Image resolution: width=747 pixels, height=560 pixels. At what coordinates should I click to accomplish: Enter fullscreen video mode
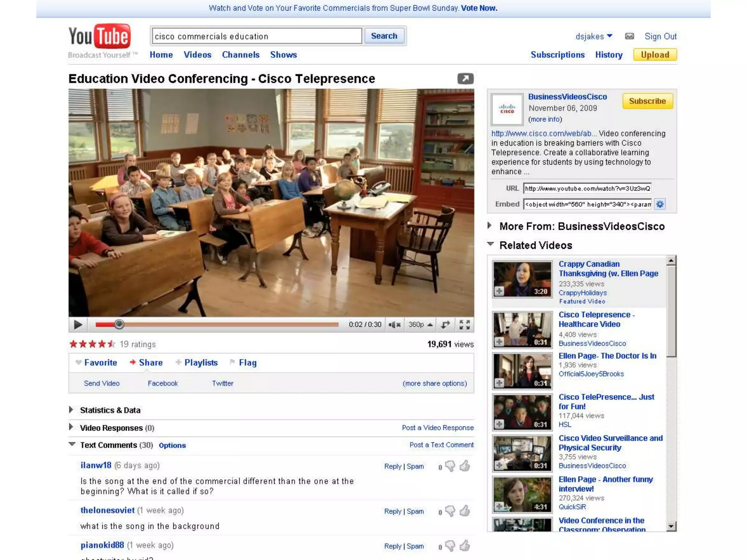coord(464,324)
